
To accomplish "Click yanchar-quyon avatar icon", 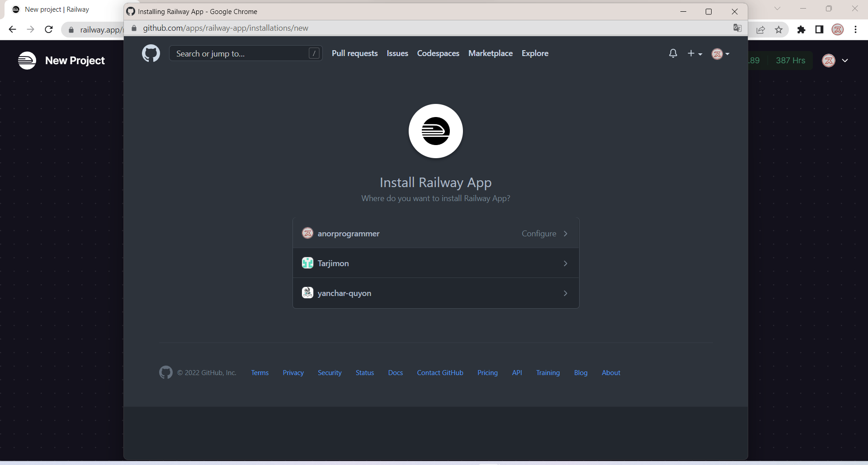I will click(307, 292).
